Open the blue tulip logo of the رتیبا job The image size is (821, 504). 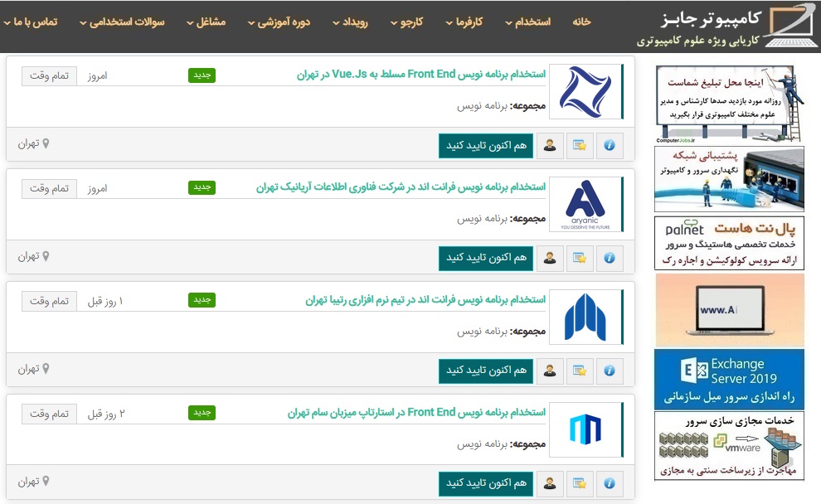click(585, 317)
